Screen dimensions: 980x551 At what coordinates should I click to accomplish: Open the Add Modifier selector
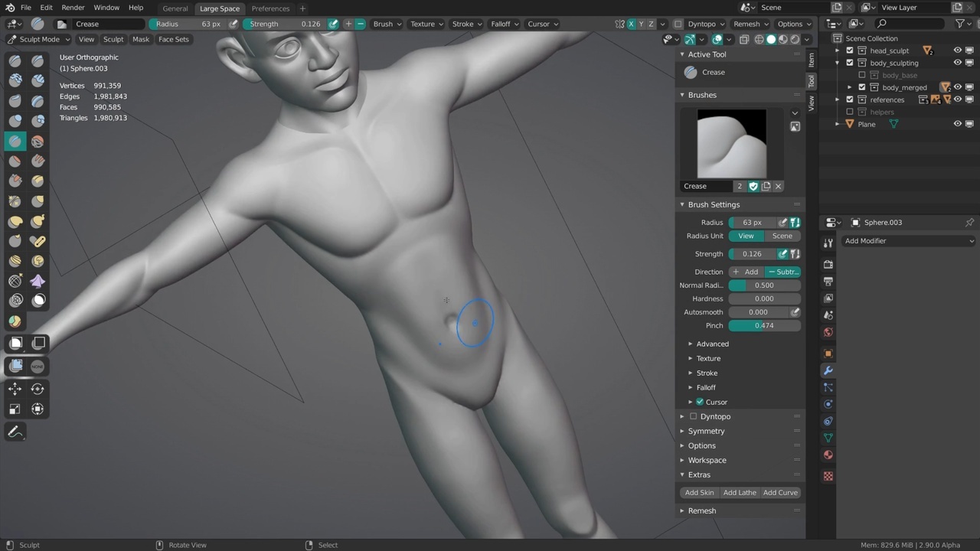pyautogui.click(x=910, y=240)
